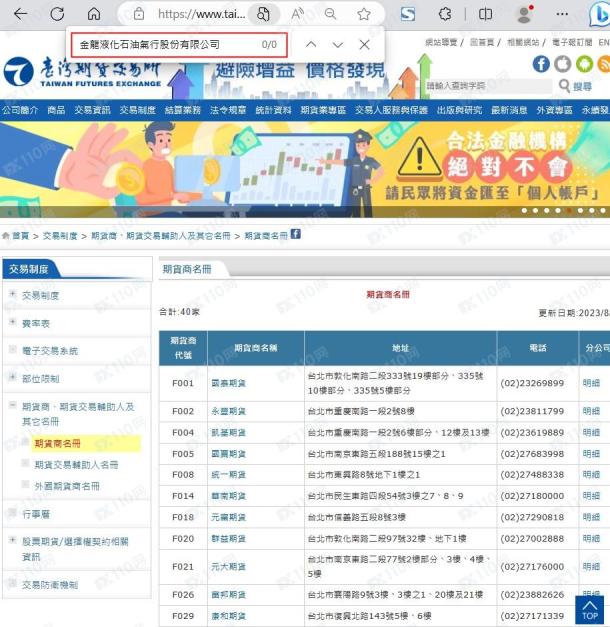Open the Bing sidebar icon
This screenshot has height=627, width=610.
pos(600,15)
